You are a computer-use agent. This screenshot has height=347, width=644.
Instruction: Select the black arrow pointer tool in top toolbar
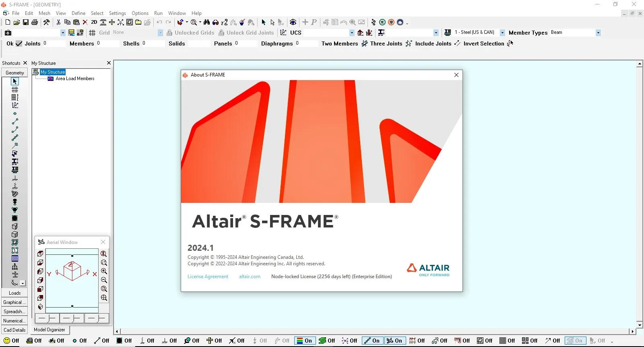tap(264, 22)
